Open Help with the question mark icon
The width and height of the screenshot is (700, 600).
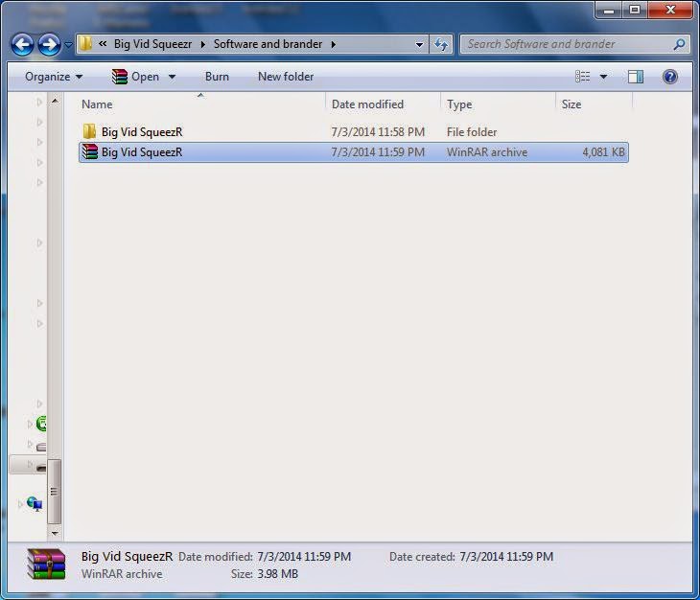669,77
